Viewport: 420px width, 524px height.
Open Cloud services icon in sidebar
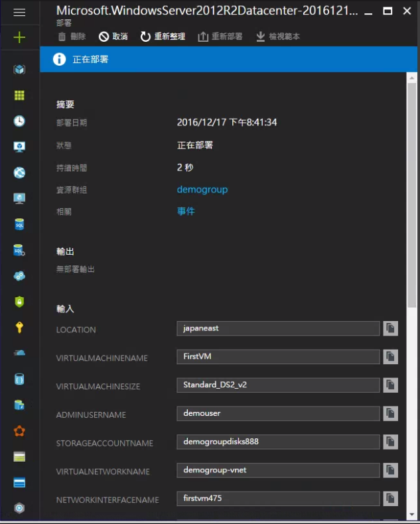coord(19,276)
